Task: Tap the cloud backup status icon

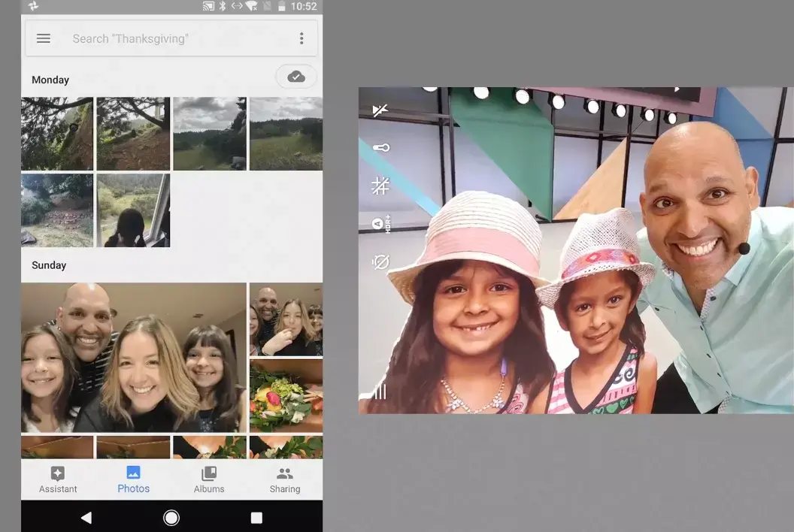Action: tap(296, 77)
